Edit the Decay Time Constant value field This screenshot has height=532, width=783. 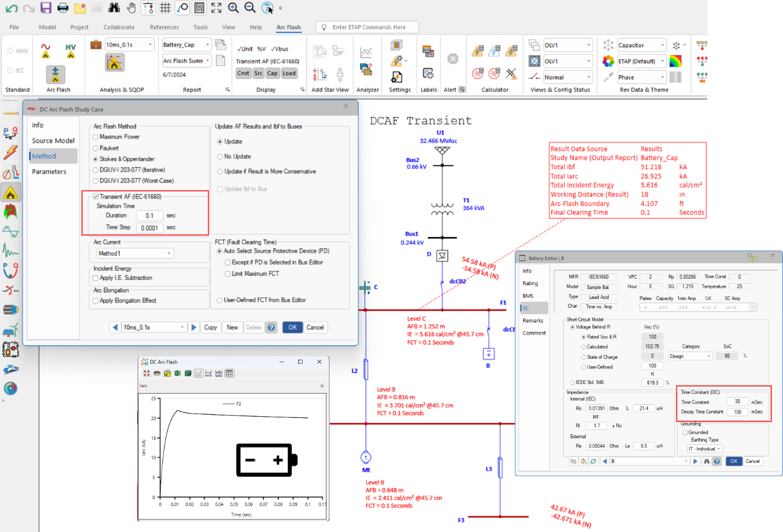(737, 412)
